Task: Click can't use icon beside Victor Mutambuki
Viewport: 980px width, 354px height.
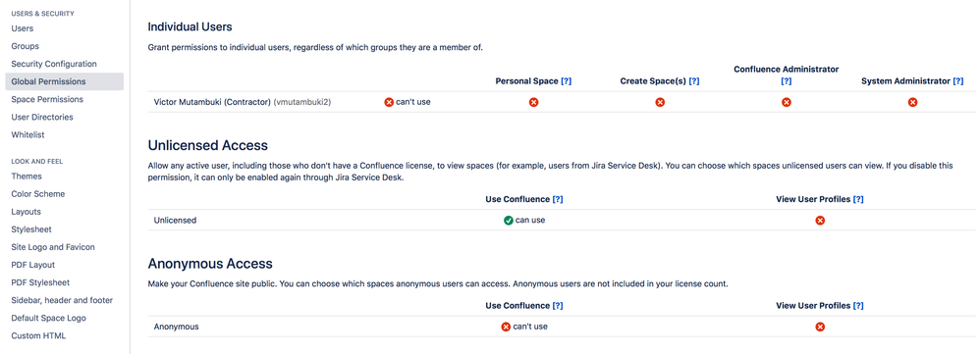Action: pos(389,102)
